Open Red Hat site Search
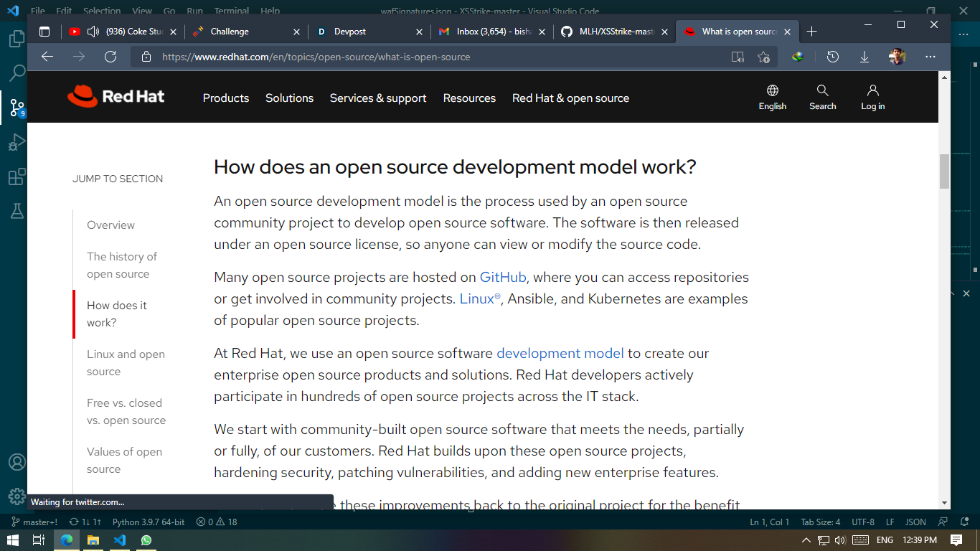 tap(822, 97)
